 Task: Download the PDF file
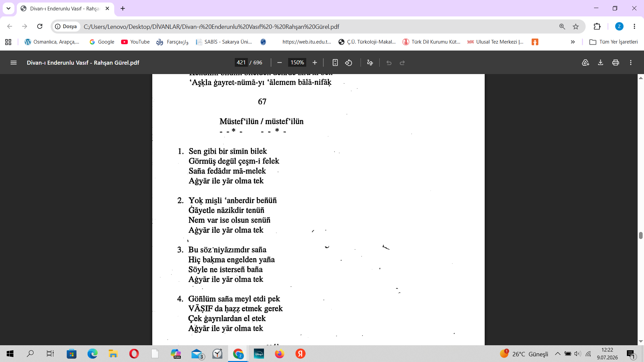(600, 63)
